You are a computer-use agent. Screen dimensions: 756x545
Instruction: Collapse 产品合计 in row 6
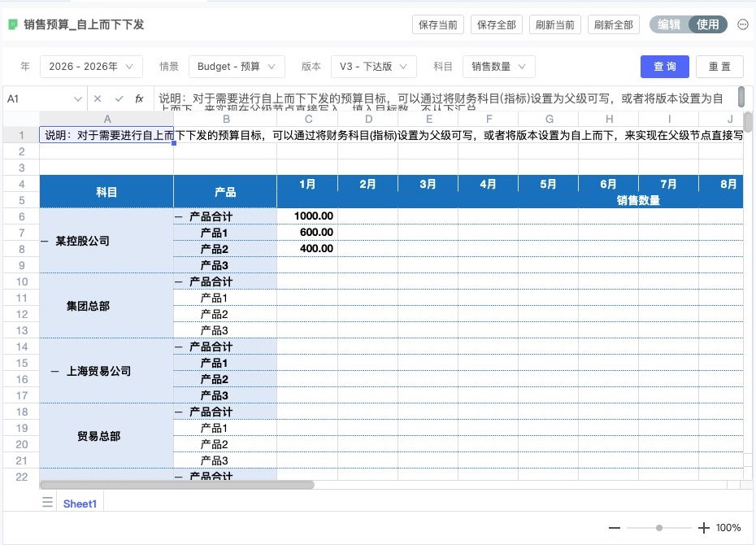(179, 216)
